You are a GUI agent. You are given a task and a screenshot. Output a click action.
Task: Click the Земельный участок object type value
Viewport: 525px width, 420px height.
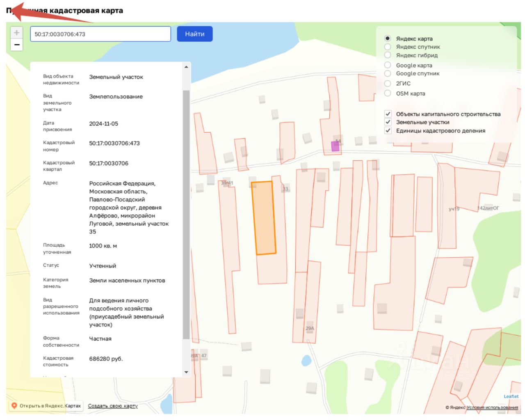tap(116, 77)
